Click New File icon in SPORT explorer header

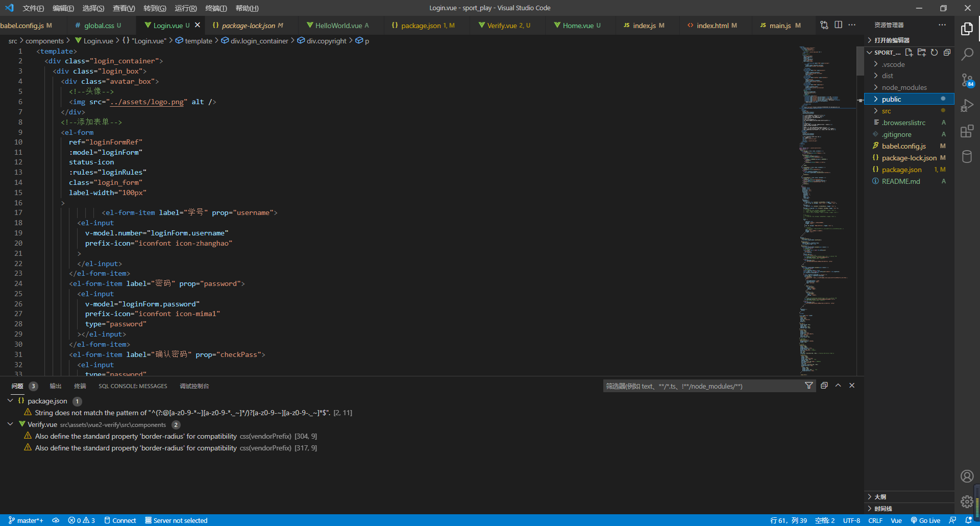(x=909, y=53)
